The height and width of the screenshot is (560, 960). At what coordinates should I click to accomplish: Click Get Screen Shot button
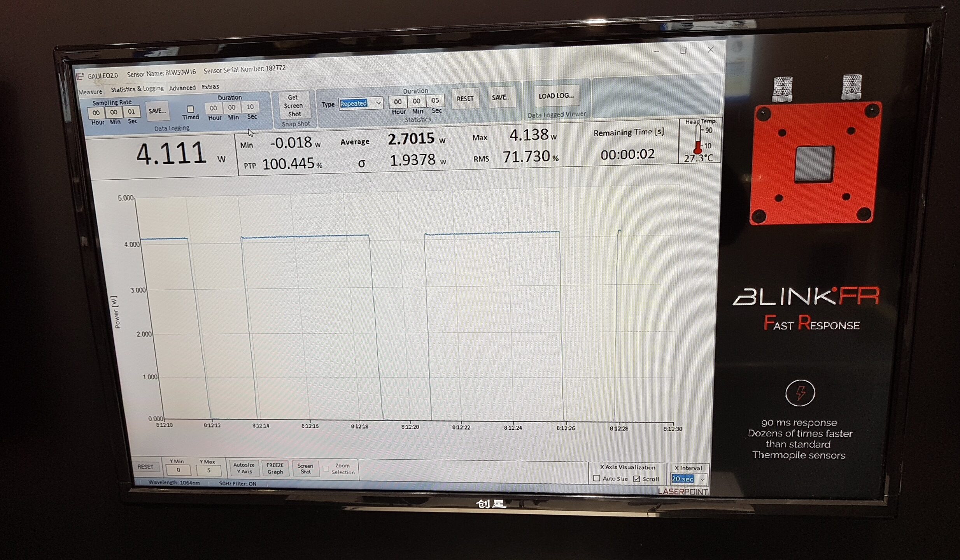pyautogui.click(x=293, y=105)
